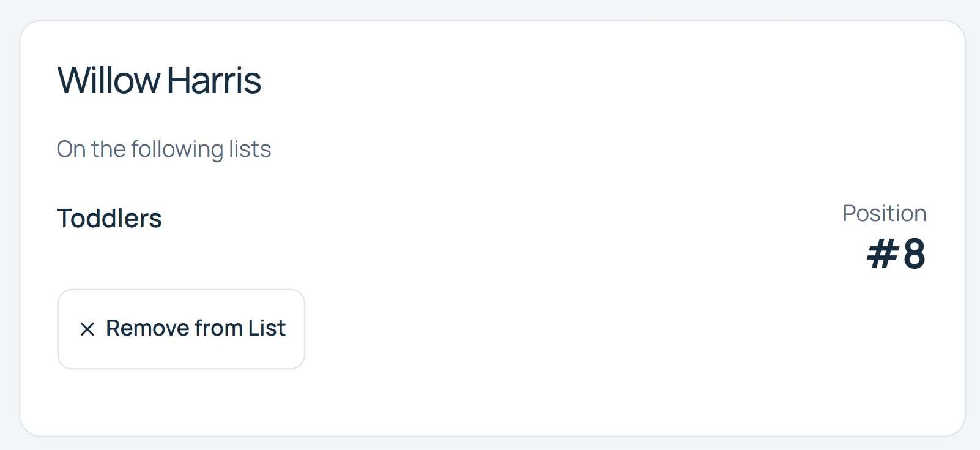
Task: Click the word following in the subtitle
Action: pos(177,150)
